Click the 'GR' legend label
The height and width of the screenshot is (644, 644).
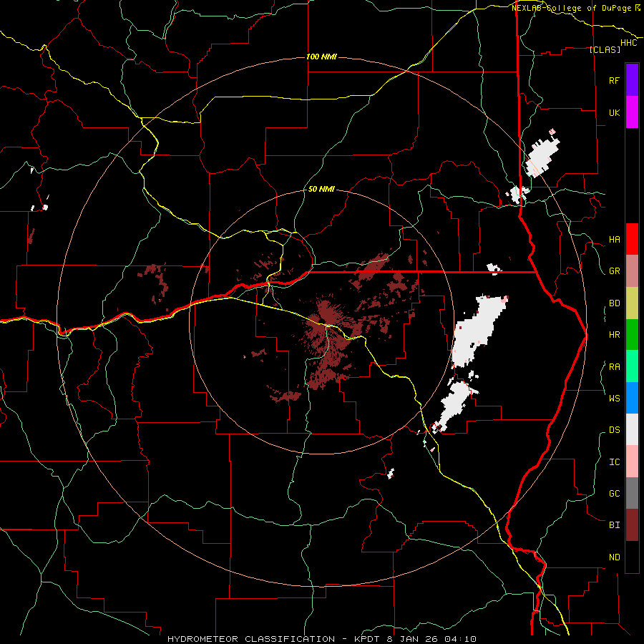(614, 271)
